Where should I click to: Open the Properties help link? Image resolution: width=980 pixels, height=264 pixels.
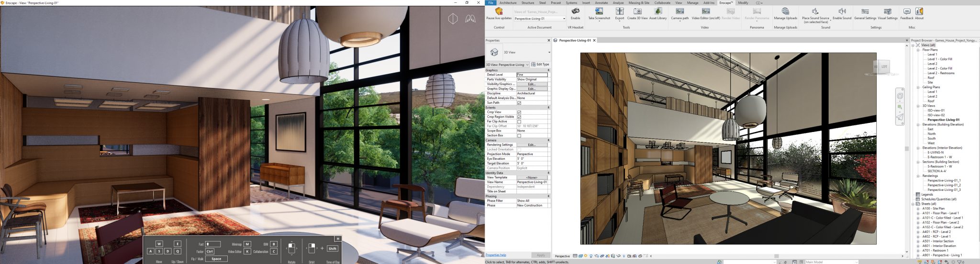pos(496,255)
